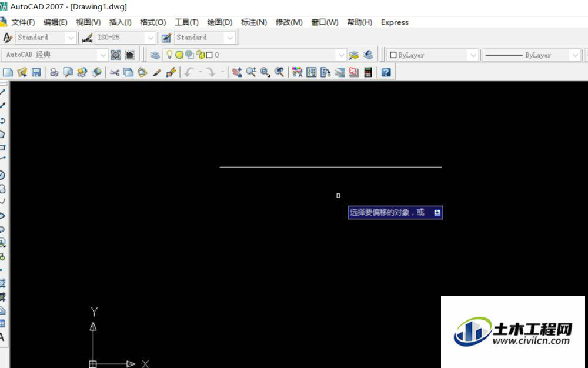588x368 pixels.
Task: Open DesignCenter from the toolbar
Action: pyautogui.click(x=311, y=72)
